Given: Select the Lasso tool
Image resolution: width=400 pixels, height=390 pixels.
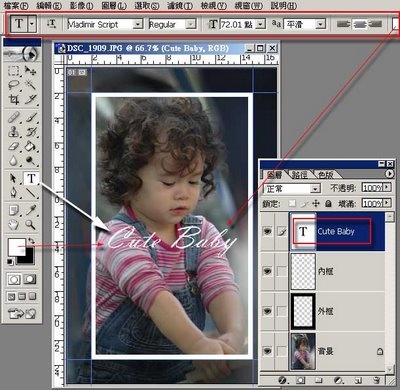Looking at the screenshot, I should coord(14,85).
